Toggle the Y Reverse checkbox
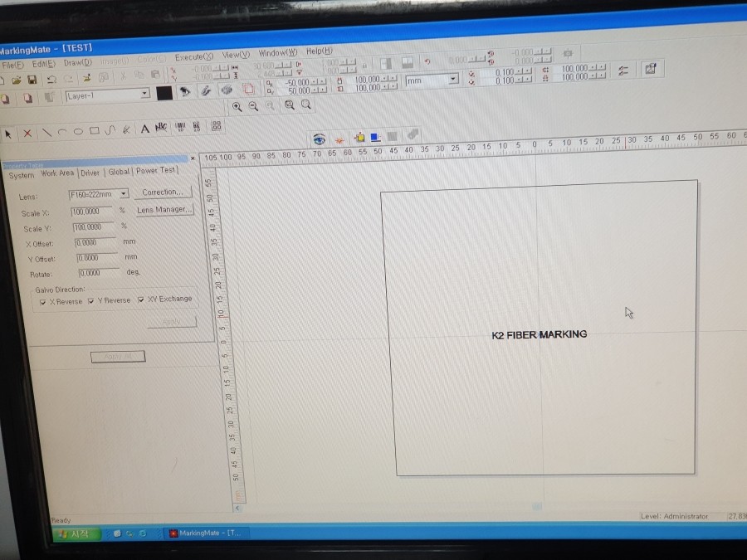 click(x=92, y=301)
